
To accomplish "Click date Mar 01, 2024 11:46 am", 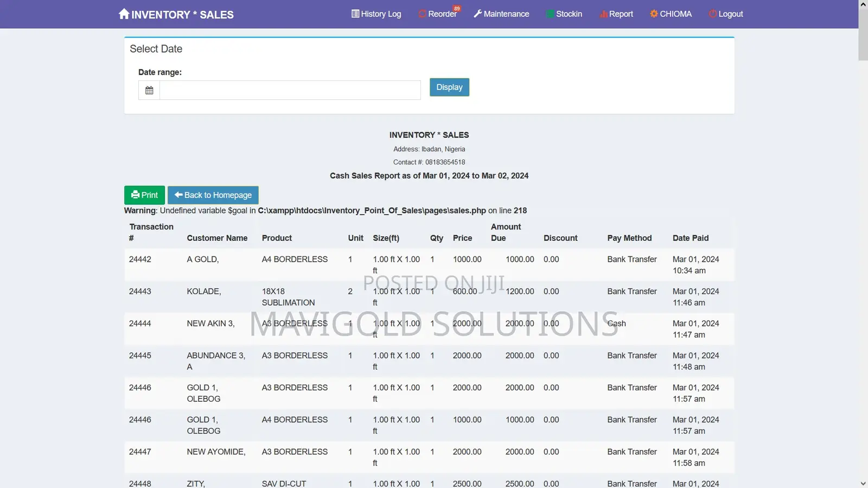I will [695, 297].
